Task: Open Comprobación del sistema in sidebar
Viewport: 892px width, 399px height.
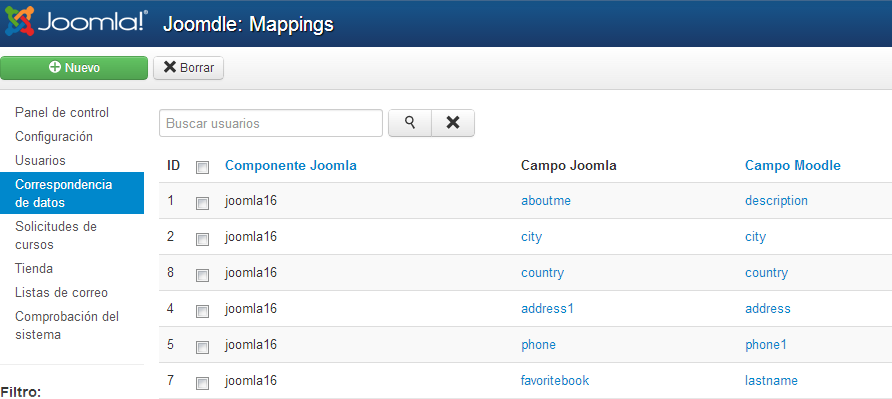Action: tap(67, 325)
